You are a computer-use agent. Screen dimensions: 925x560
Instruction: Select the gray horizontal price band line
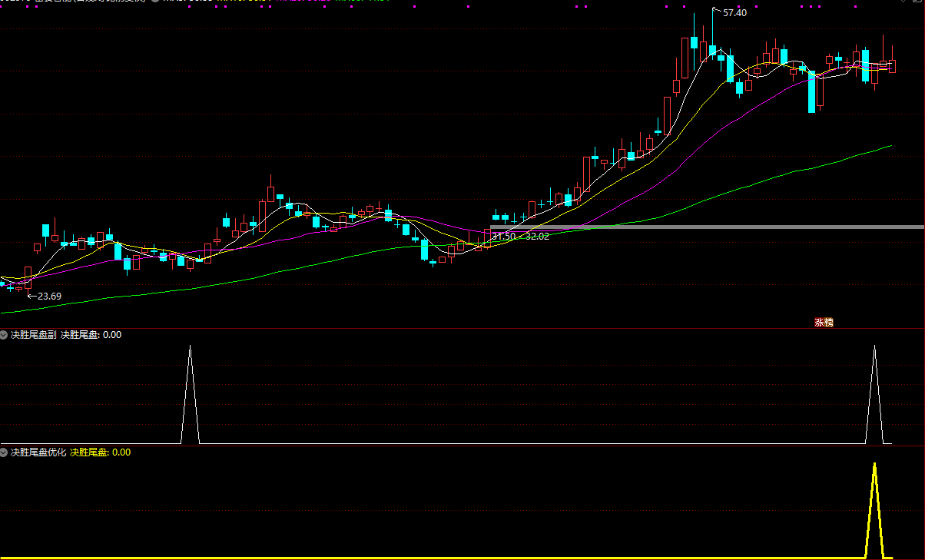point(707,227)
